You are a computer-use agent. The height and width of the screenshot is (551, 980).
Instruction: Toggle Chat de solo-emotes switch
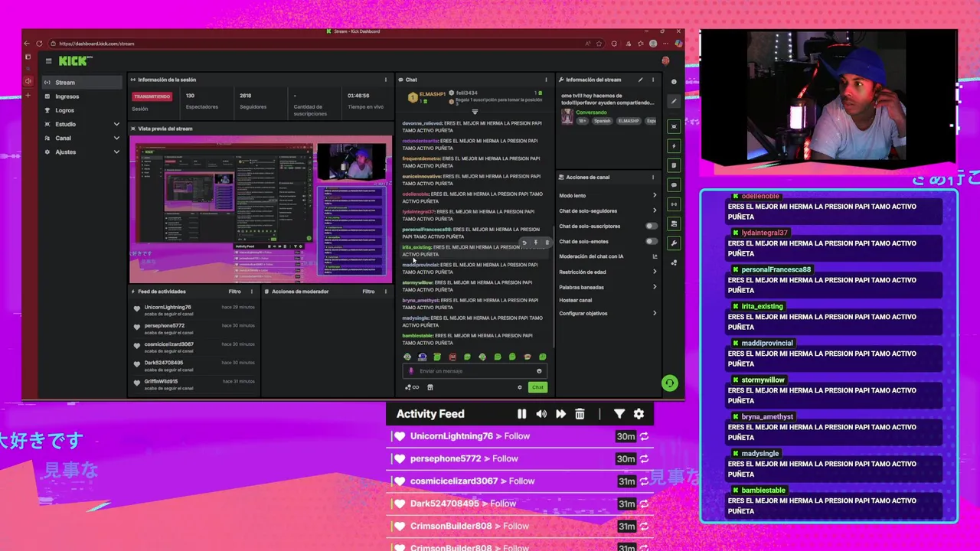coord(651,242)
